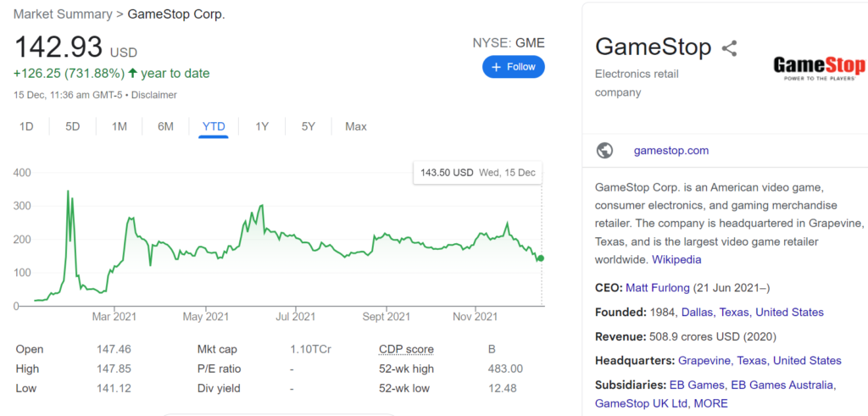868x416 pixels.
Task: Click the 52-wk high value 483.00
Action: 505,369
